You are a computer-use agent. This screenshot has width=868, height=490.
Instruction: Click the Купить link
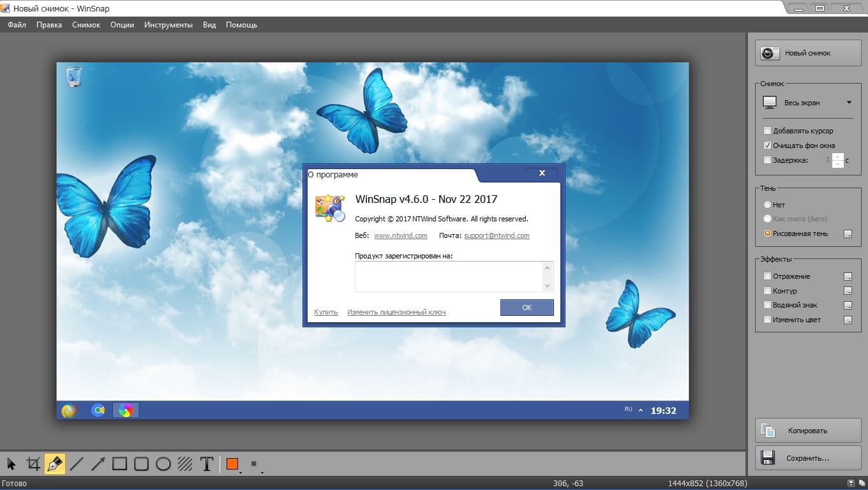326,312
